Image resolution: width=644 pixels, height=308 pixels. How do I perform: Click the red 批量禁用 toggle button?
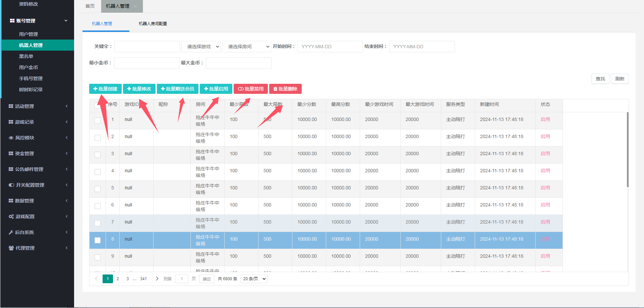pos(250,89)
